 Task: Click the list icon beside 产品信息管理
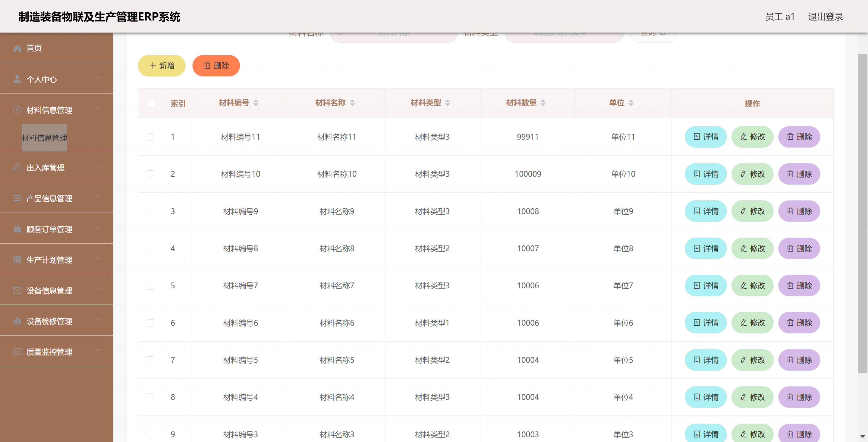coord(17,198)
